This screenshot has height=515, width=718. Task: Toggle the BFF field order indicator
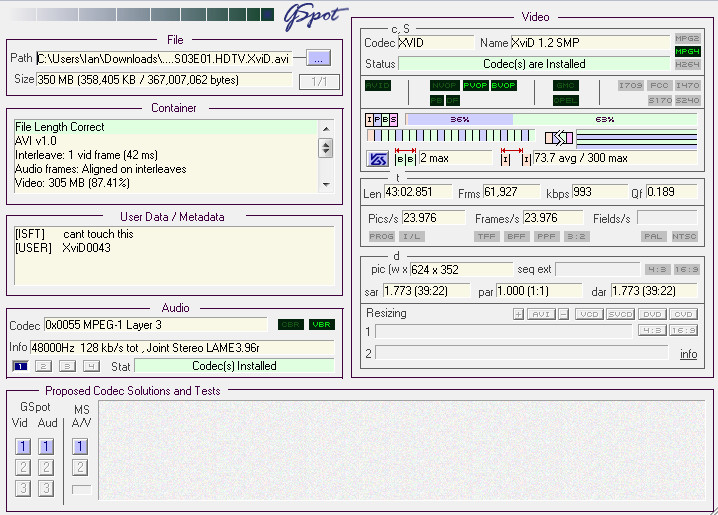pyautogui.click(x=517, y=237)
